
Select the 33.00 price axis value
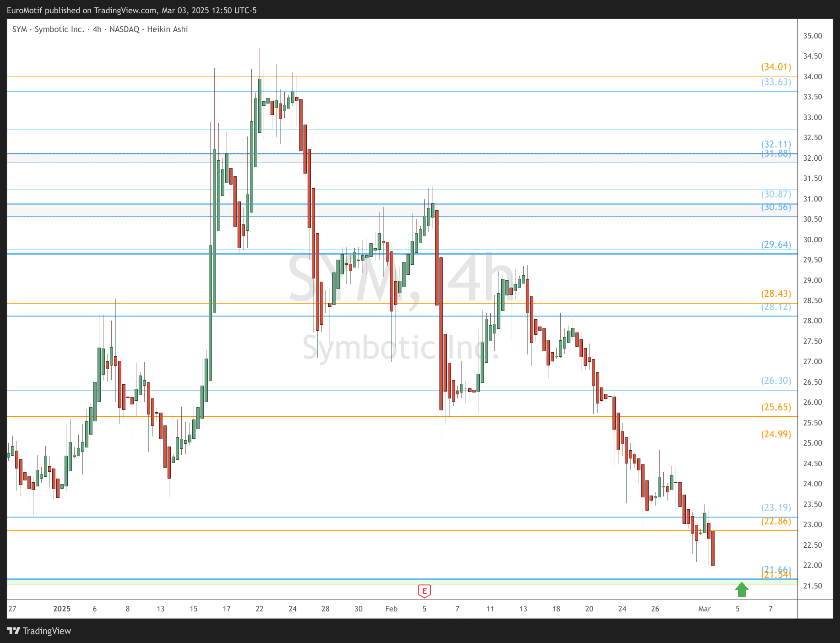tap(813, 117)
